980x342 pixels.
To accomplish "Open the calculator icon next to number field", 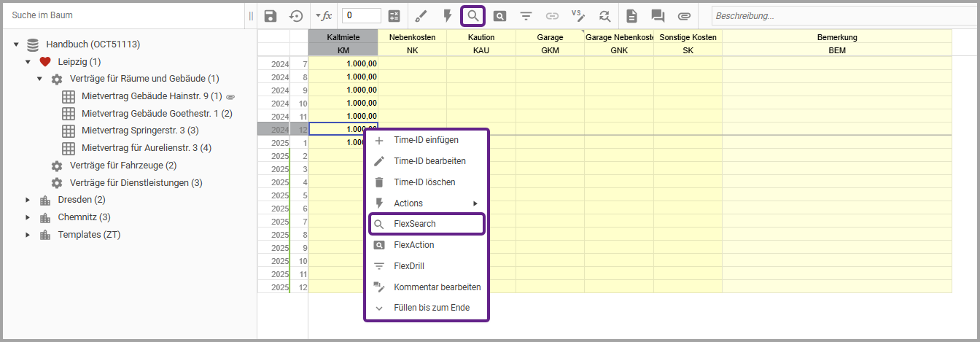I will click(x=394, y=16).
